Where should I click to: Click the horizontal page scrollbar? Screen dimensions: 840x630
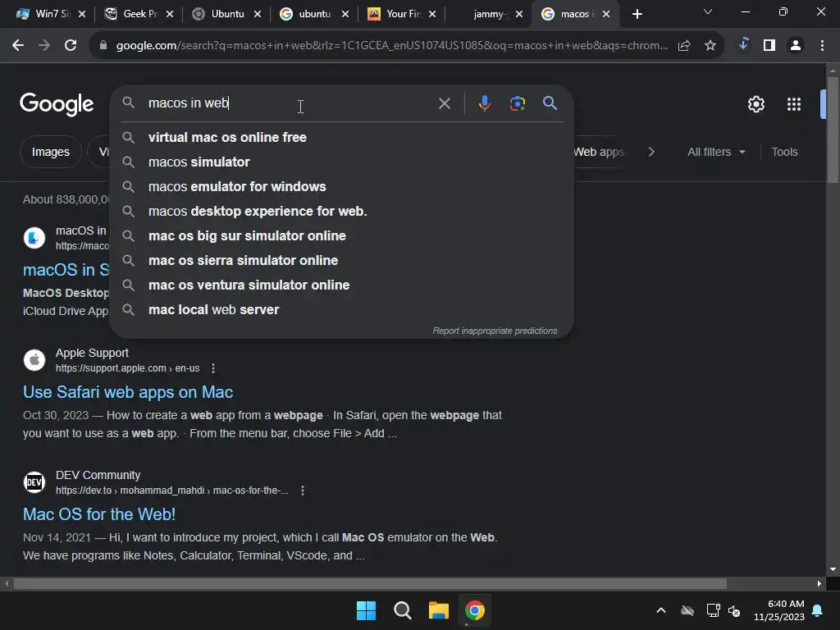coord(370,584)
